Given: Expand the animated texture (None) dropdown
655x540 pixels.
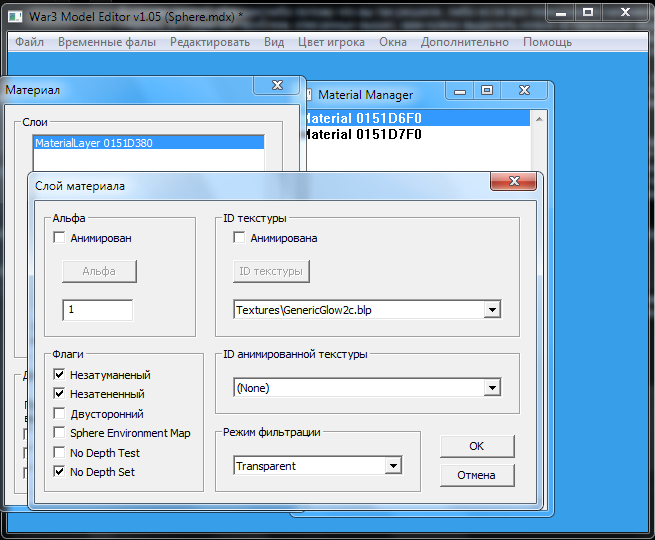Looking at the screenshot, I should 493,388.
